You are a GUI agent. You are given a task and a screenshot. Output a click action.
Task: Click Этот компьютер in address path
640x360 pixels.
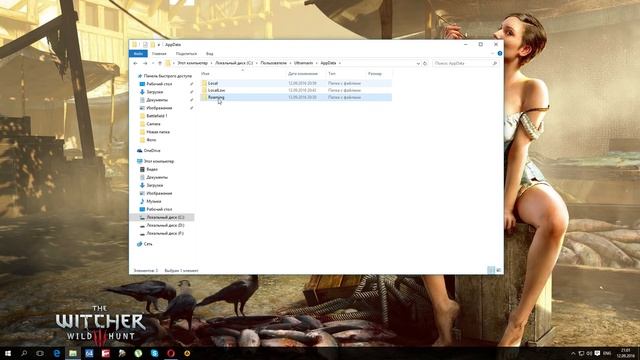[x=193, y=63]
